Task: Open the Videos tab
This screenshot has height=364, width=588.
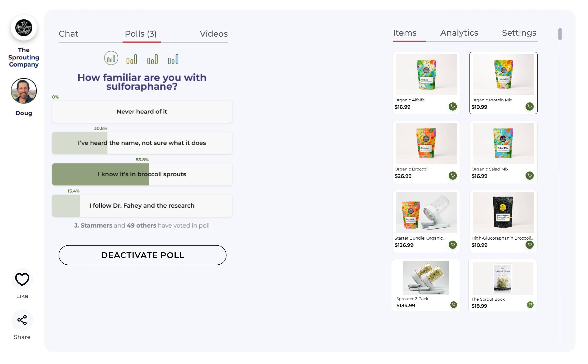Action: [x=214, y=34]
